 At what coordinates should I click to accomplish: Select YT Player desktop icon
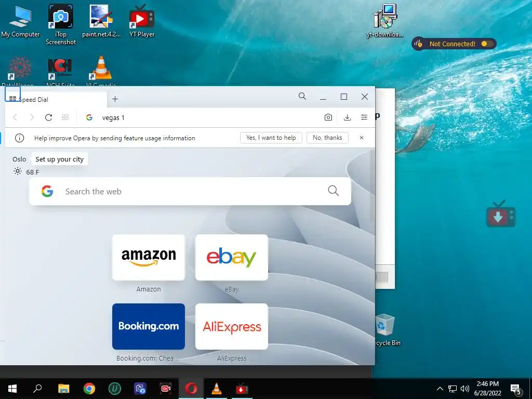coord(142,21)
